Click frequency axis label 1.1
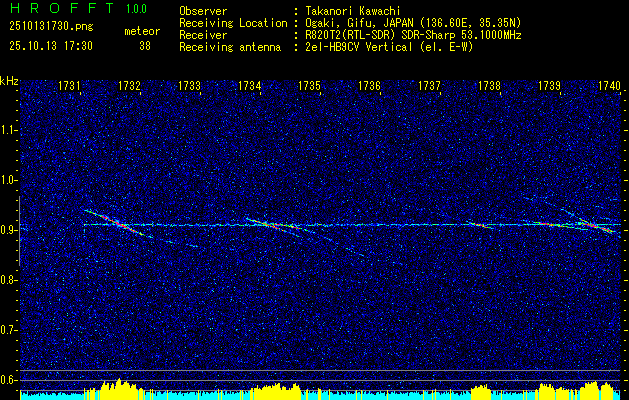 coord(8,130)
